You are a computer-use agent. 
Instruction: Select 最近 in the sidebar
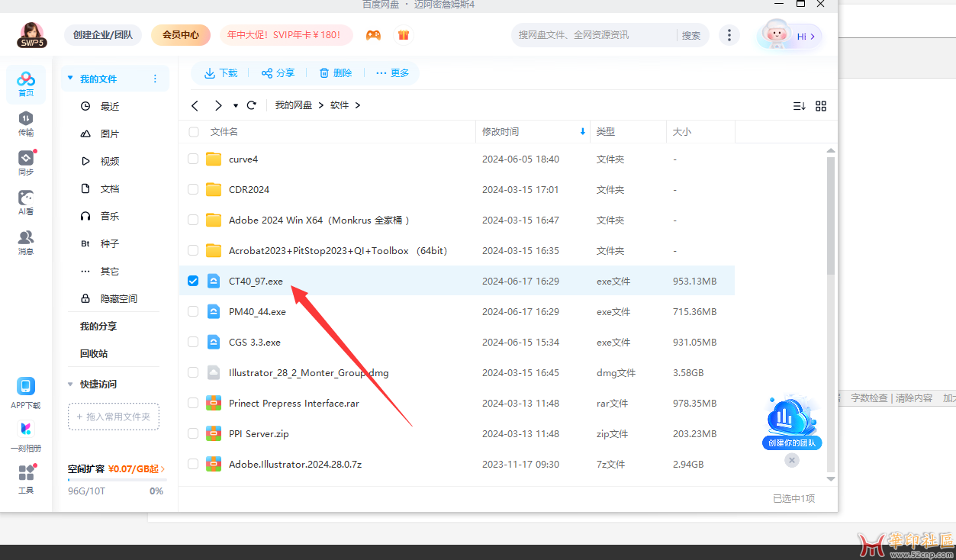pos(110,107)
